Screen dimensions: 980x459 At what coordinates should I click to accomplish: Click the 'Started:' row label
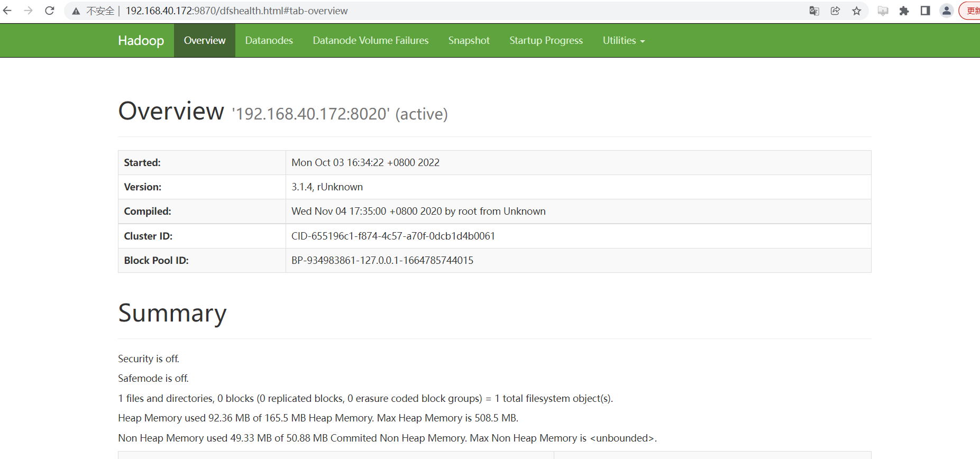coord(142,163)
